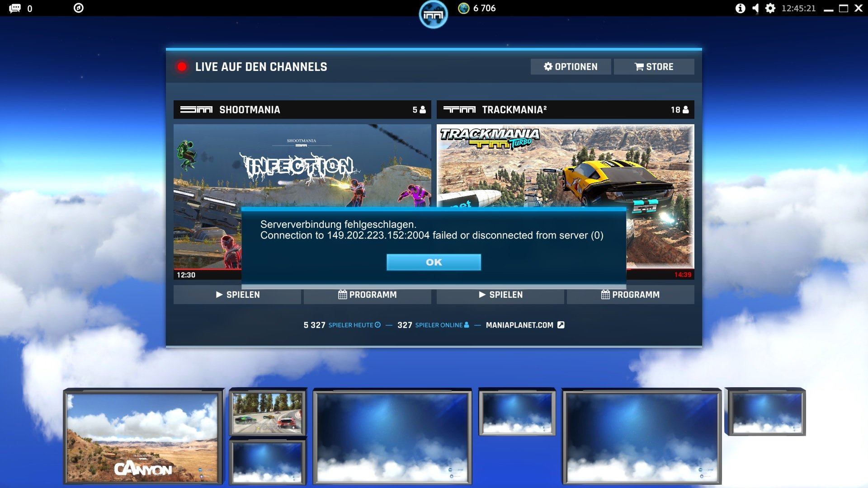The height and width of the screenshot is (488, 868).
Task: Click OK in the connection error dialog
Action: point(434,262)
